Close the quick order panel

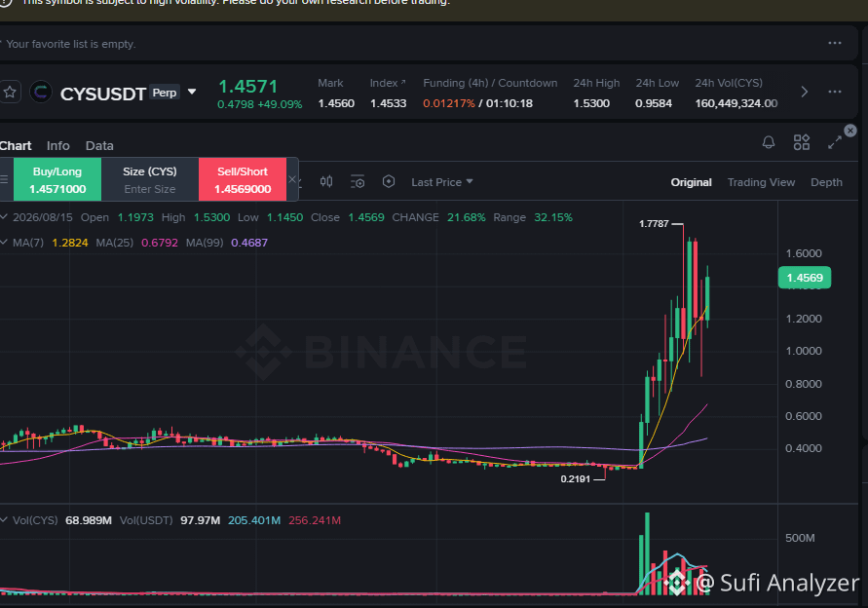(292, 179)
